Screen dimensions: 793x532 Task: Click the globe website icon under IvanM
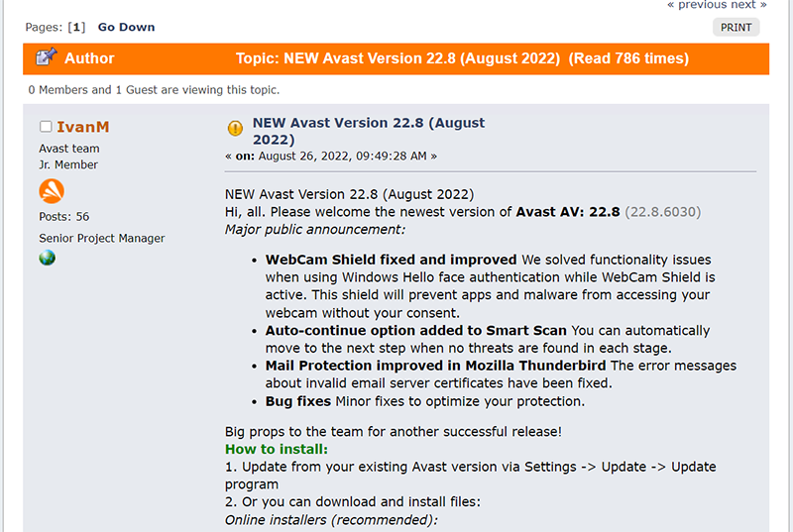(x=47, y=258)
